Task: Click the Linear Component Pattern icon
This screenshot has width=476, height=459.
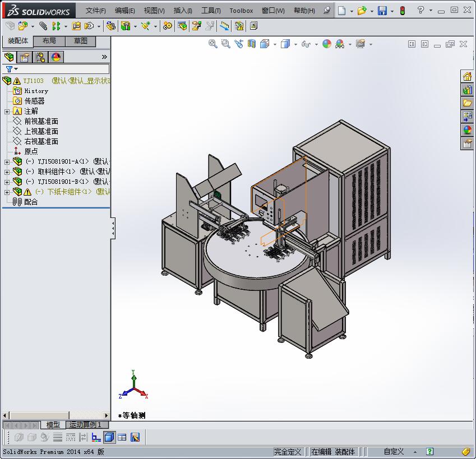Action: tap(56, 26)
